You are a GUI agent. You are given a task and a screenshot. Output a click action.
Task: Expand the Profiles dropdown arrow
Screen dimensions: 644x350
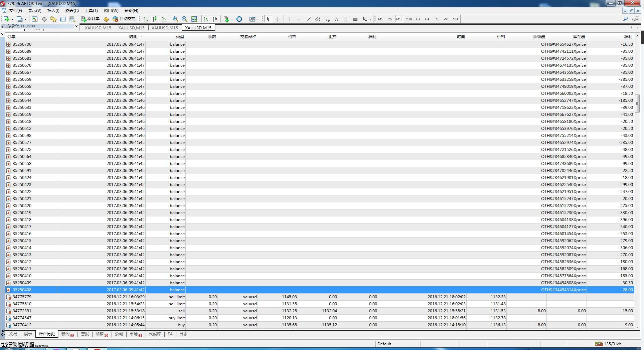[x=25, y=19]
